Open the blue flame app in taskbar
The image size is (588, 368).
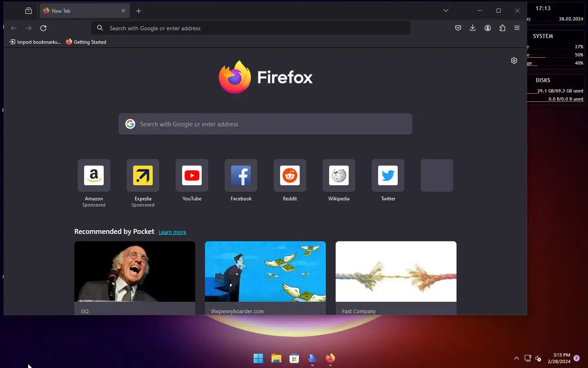pyautogui.click(x=312, y=359)
